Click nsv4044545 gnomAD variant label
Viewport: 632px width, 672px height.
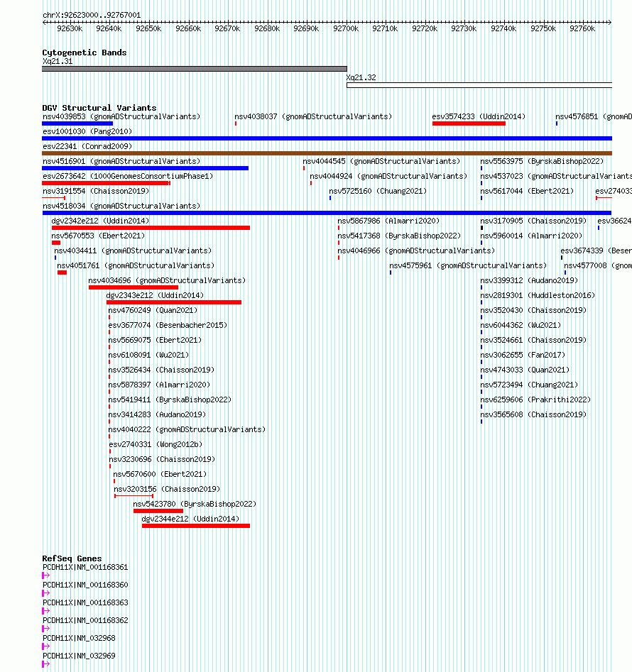pyautogui.click(x=381, y=161)
